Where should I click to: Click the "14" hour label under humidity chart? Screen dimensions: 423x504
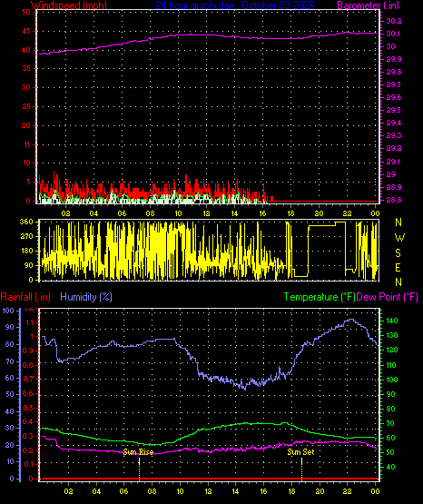tap(235, 491)
